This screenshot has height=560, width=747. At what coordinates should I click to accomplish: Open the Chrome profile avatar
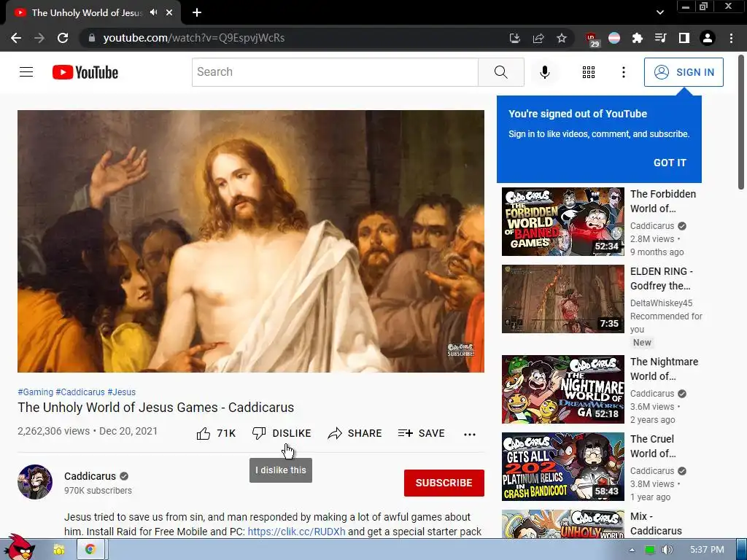point(708,38)
